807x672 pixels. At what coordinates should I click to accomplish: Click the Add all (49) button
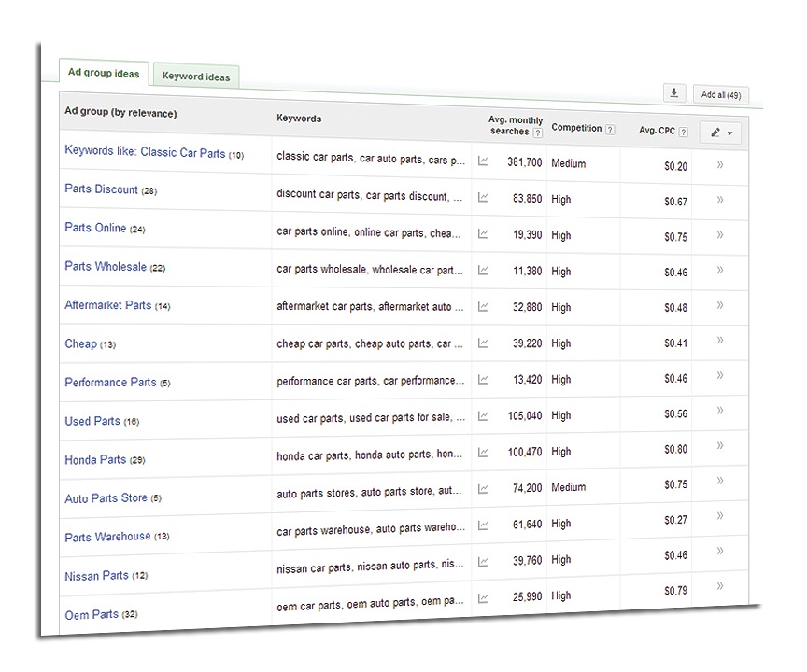coord(719,94)
